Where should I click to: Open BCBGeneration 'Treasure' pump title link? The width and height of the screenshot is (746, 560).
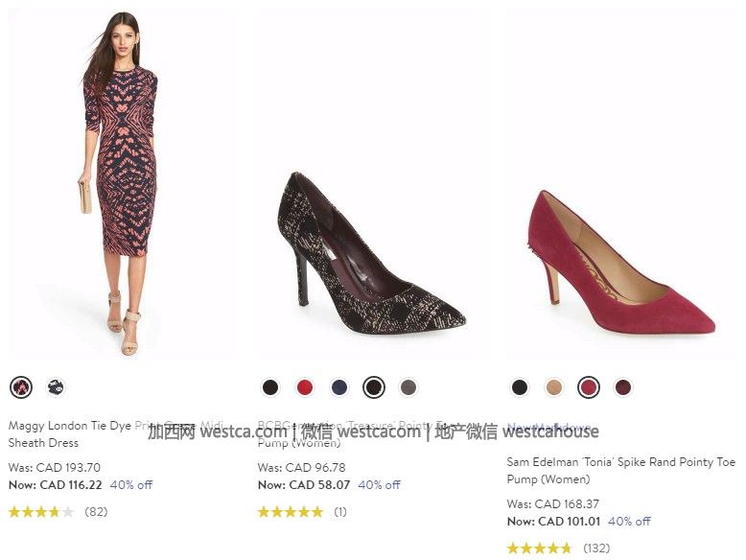tap(357, 434)
